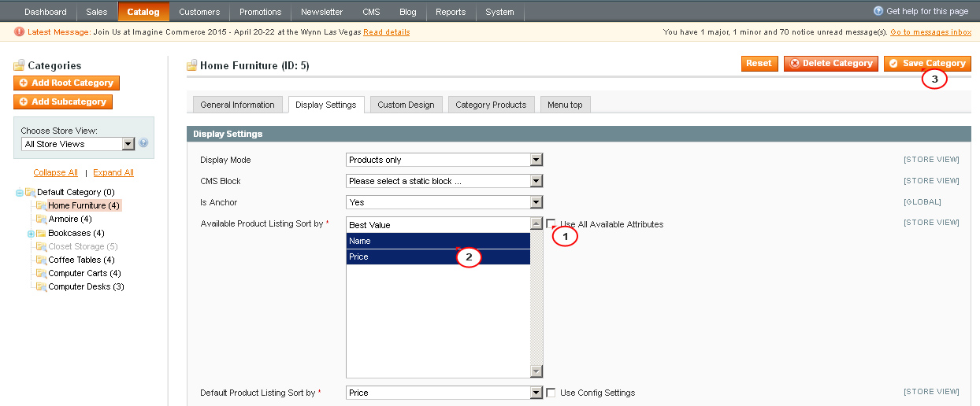The image size is (980, 406).
Task: Select Price in sort by list
Action: (x=438, y=257)
